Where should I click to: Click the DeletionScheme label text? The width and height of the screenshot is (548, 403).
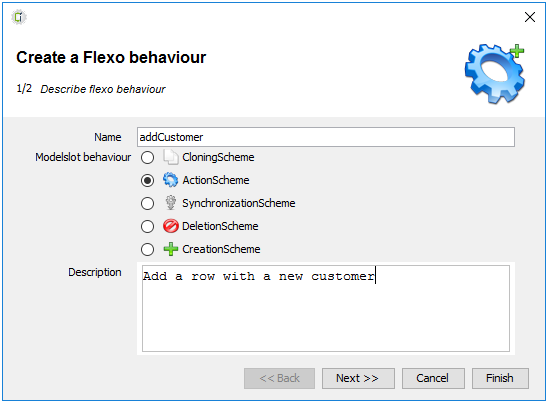click(220, 226)
